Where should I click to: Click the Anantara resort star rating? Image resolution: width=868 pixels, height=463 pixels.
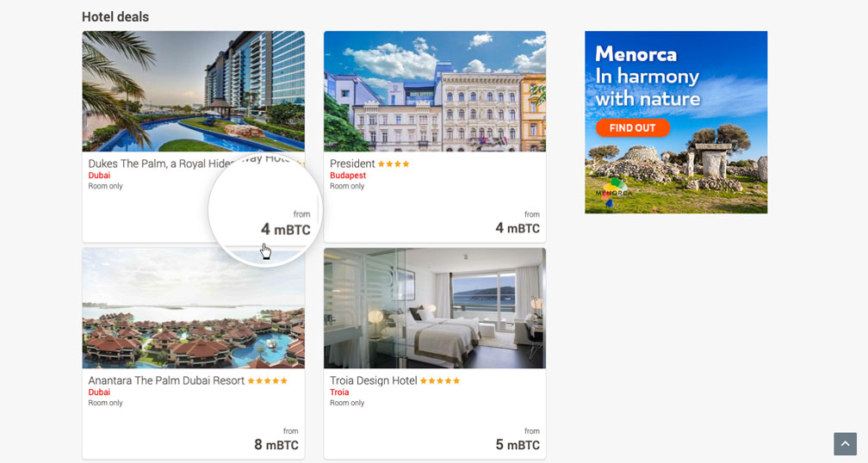pos(267,380)
